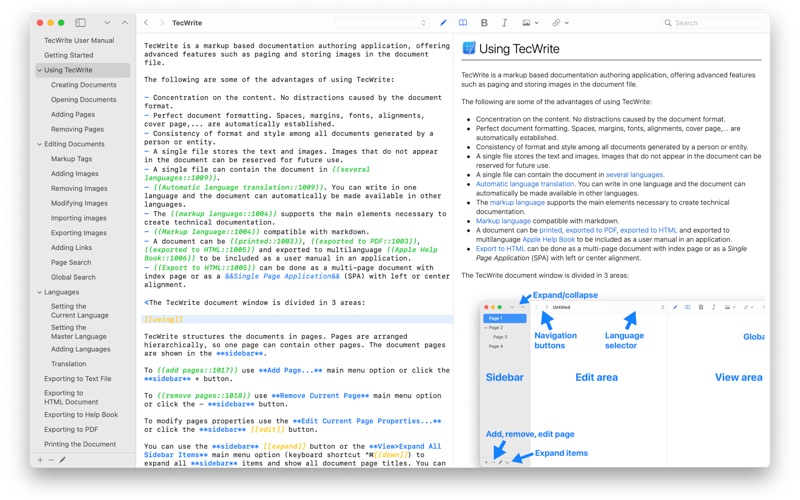Open the Adding Pages entry

click(73, 114)
